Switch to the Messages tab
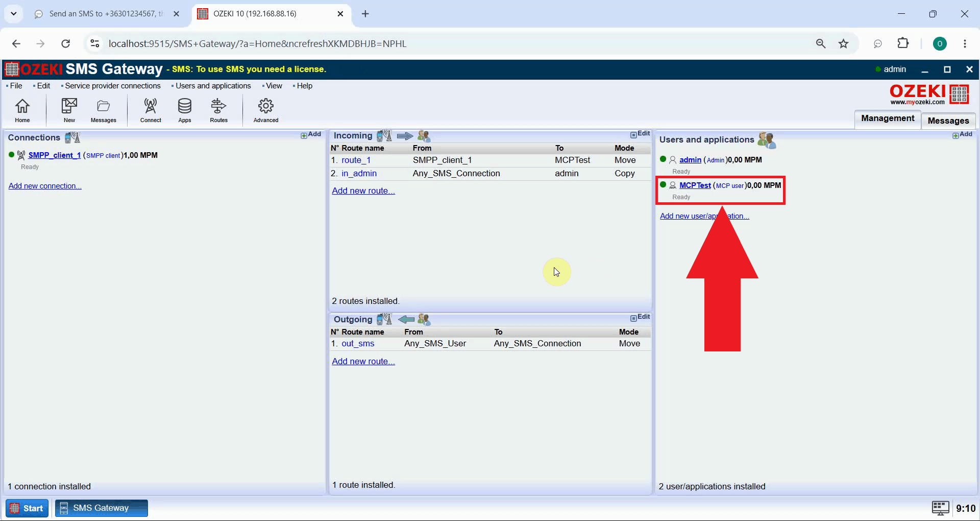Image resolution: width=980 pixels, height=521 pixels. 948,121
